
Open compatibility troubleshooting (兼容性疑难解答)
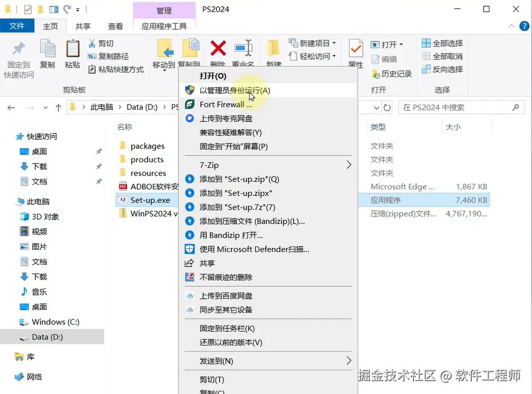point(268,132)
